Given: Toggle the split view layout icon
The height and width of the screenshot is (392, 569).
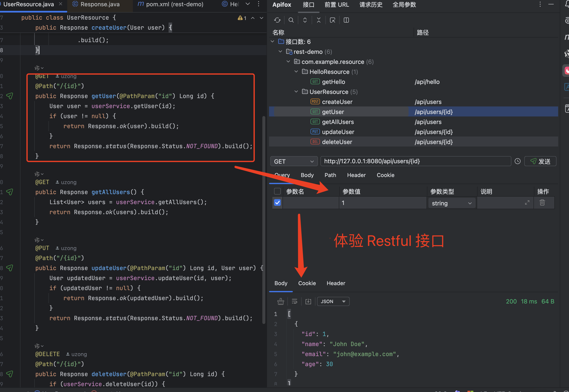Looking at the screenshot, I should point(346,20).
